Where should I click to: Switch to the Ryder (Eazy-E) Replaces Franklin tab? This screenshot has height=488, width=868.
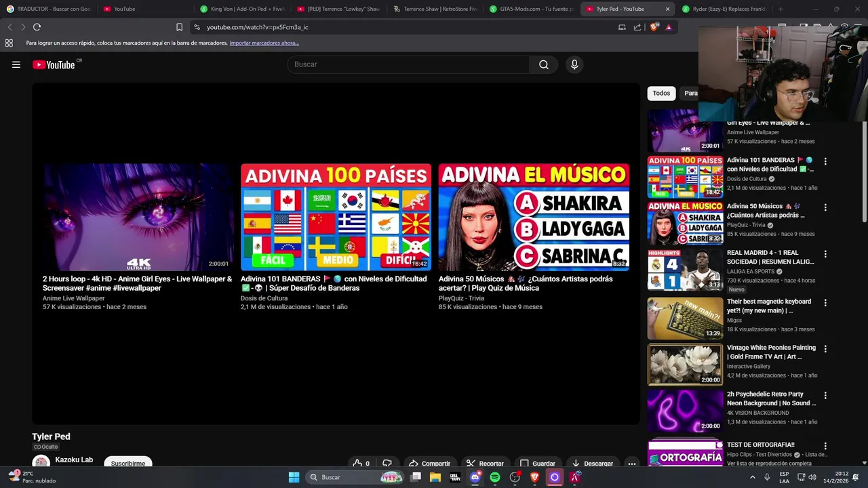click(725, 9)
